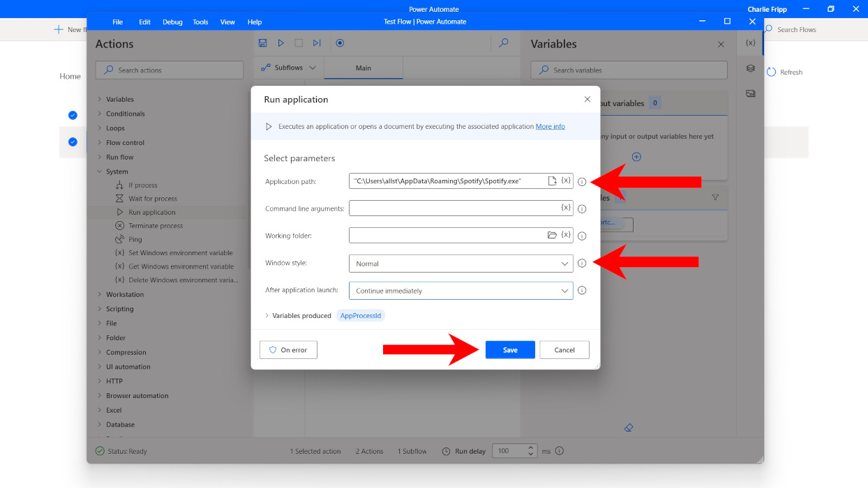Click the variable selector in Command line arguments
This screenshot has width=868, height=488.
565,208
